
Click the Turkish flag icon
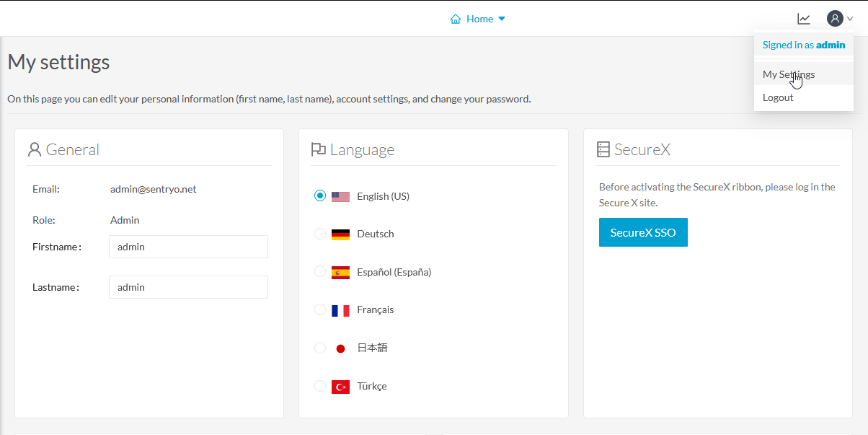tap(340, 387)
